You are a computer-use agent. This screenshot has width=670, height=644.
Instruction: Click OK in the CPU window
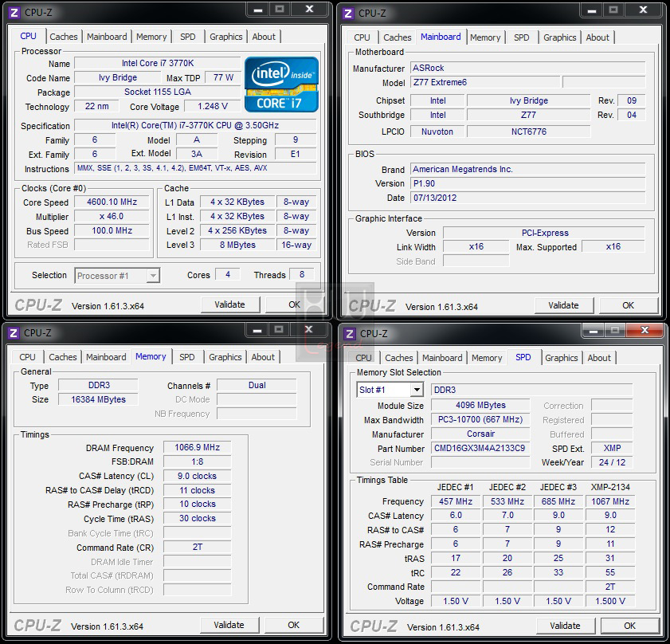click(295, 305)
